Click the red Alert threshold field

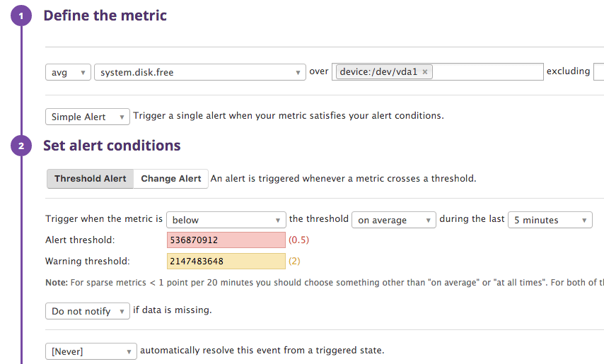tap(226, 240)
